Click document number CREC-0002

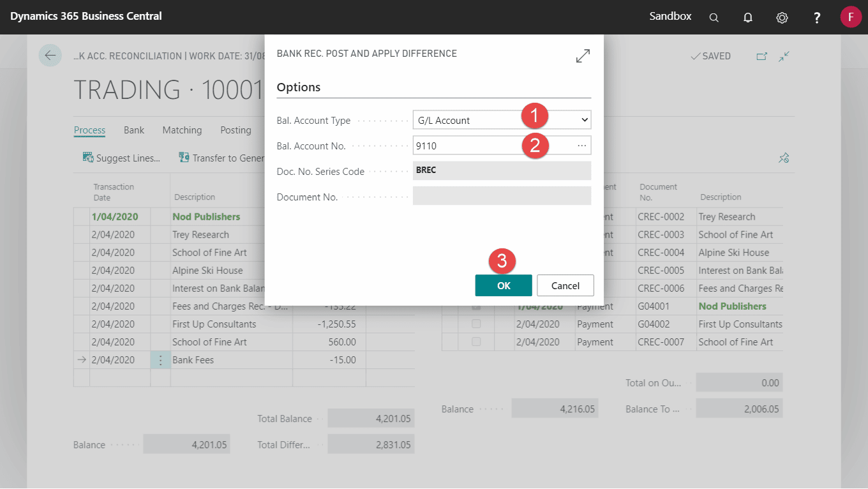point(661,217)
